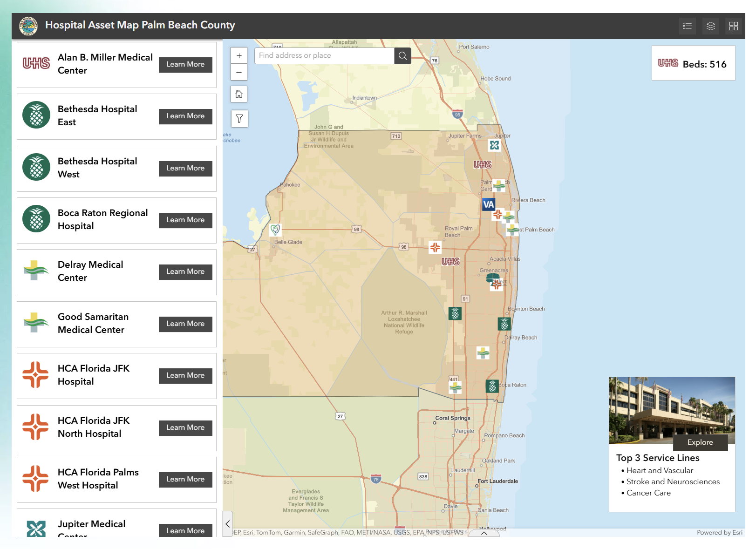756x549 pixels.
Task: Click the home default extent icon
Action: (239, 94)
